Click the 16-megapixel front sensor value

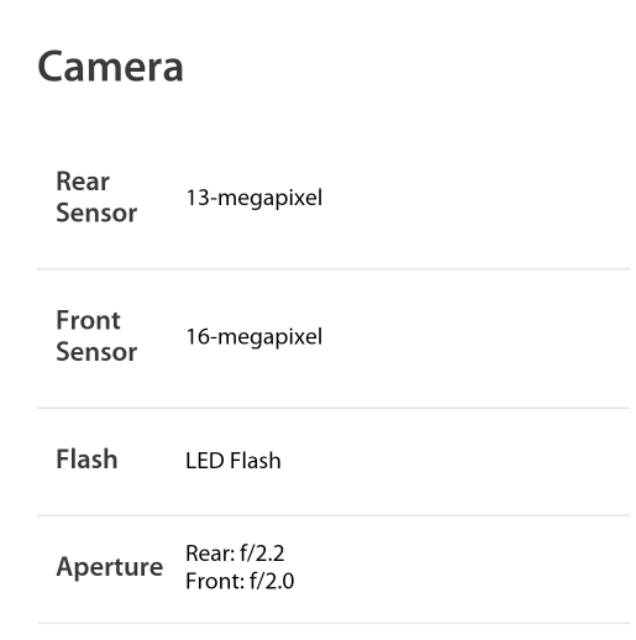[x=254, y=337]
